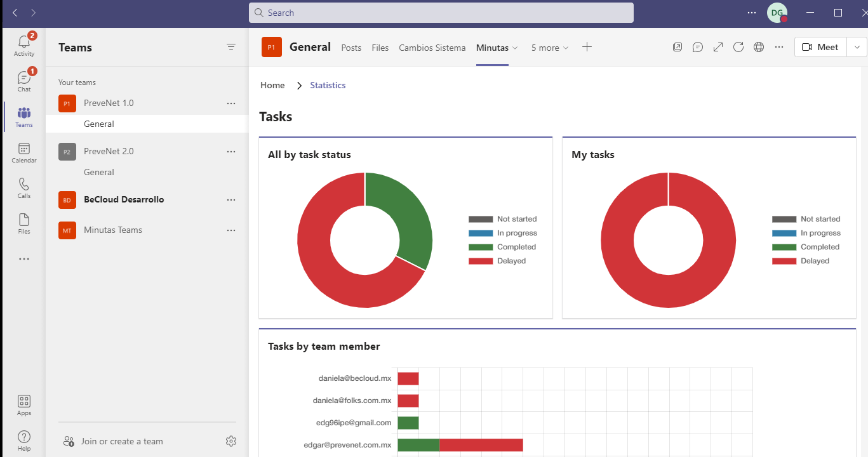The image size is (868, 457).
Task: Select the Minutas tab
Action: click(x=492, y=48)
